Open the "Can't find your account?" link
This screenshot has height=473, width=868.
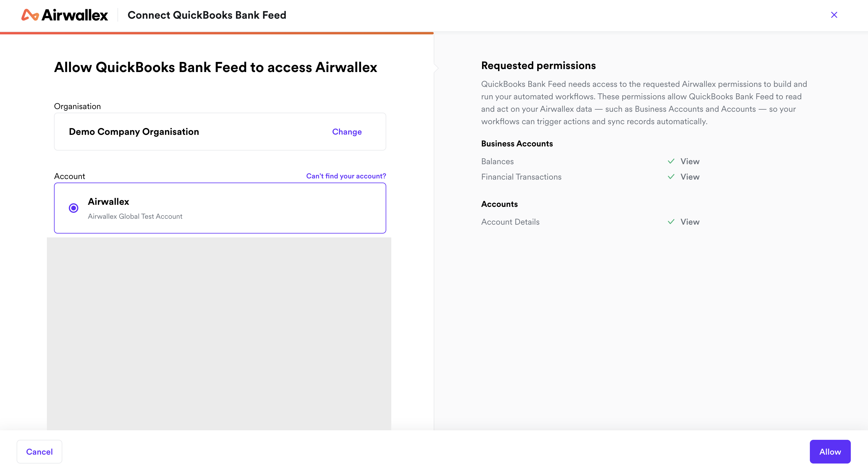[346, 176]
